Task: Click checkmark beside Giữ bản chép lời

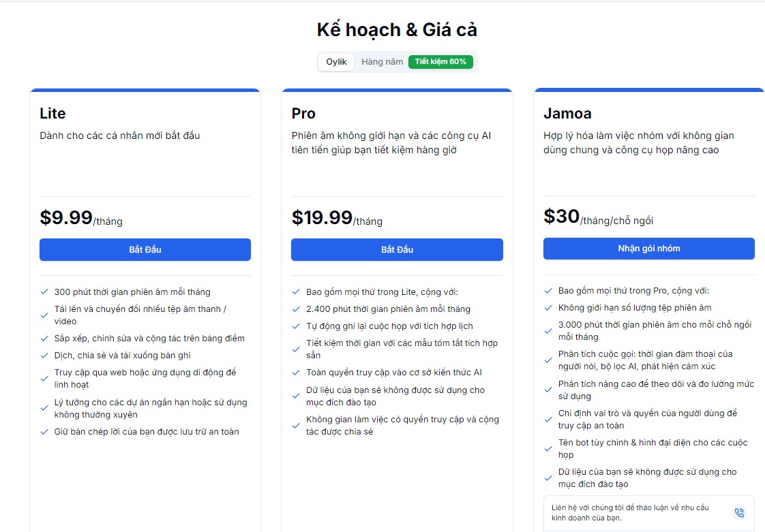Action: [44, 432]
